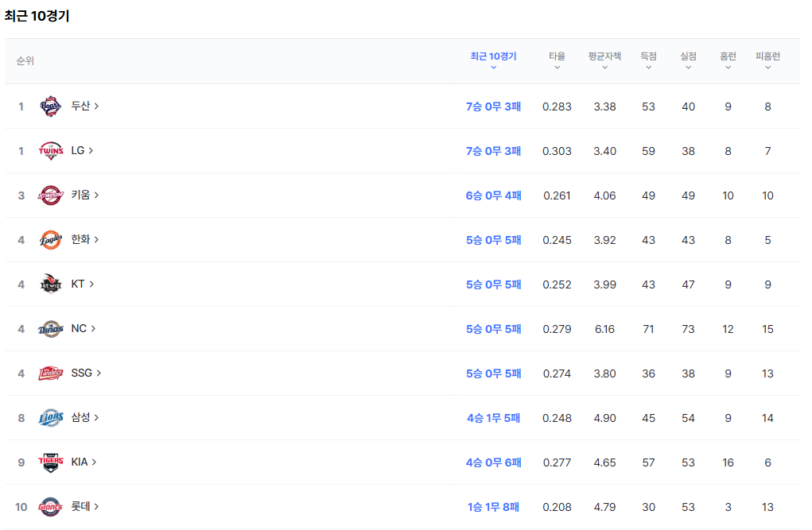Click rank number 10 for 롯데
Screen dimensions: 812x530
21,507
